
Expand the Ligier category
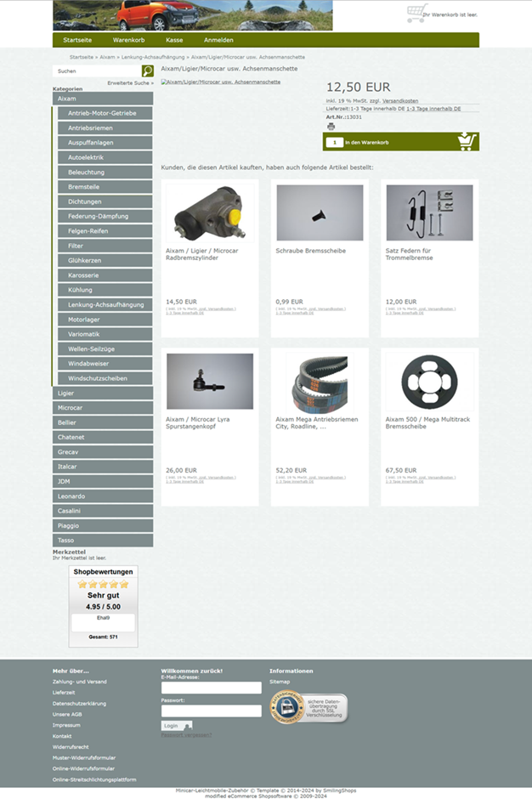tap(103, 394)
